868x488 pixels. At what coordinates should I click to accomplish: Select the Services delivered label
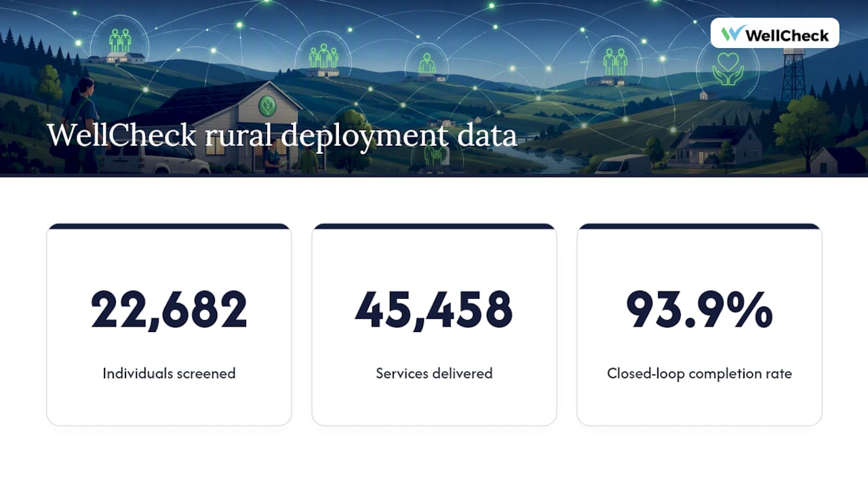click(434, 373)
